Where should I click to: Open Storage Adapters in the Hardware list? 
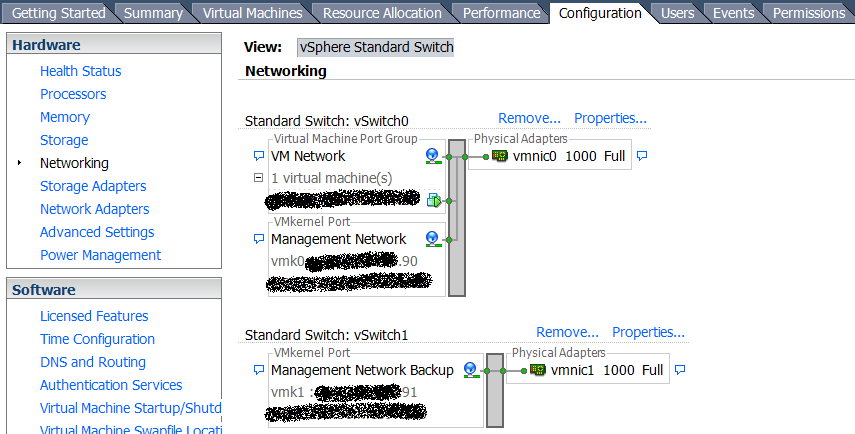pos(93,186)
